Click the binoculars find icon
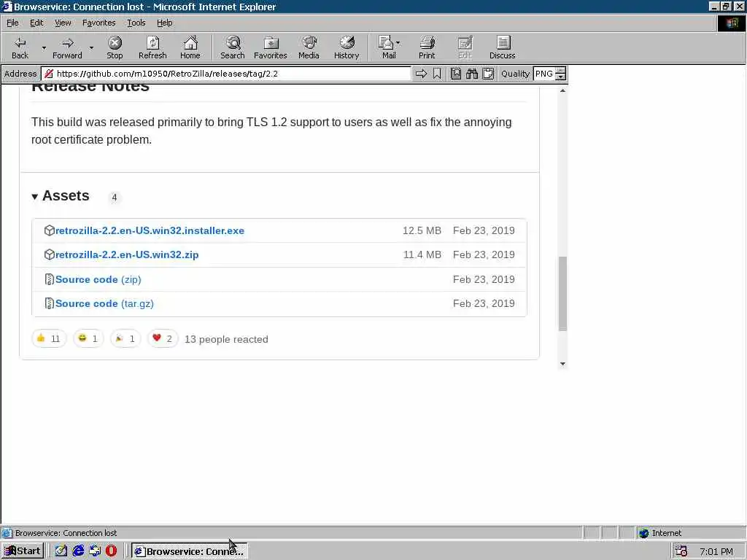The image size is (747, 560). click(472, 74)
